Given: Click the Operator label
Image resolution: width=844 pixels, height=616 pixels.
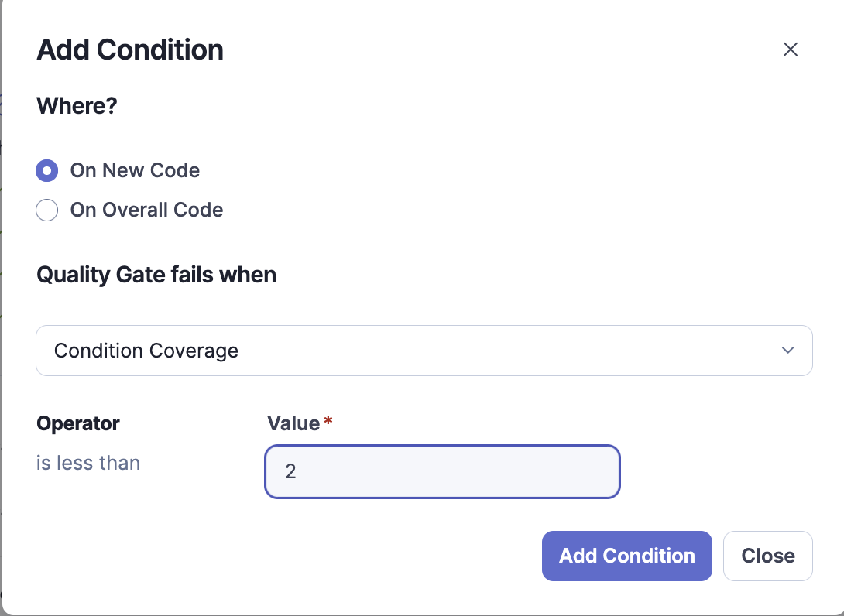Looking at the screenshot, I should [78, 423].
